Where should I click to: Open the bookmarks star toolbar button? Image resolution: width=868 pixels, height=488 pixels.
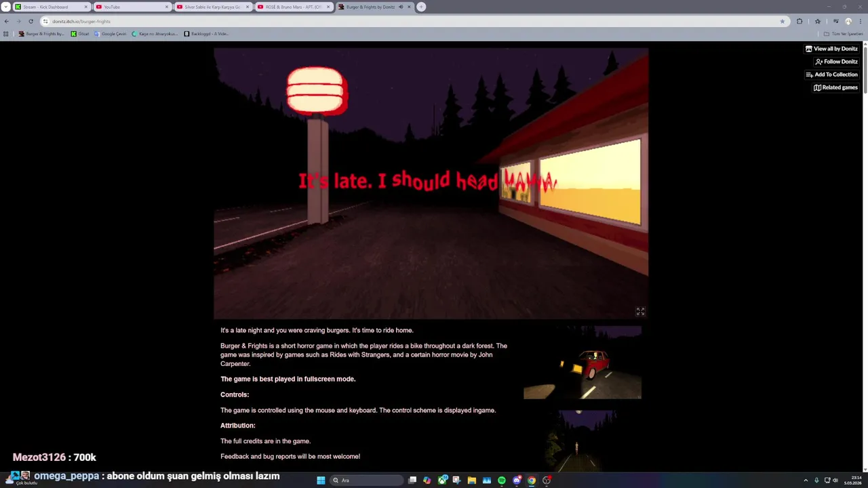tap(817, 21)
